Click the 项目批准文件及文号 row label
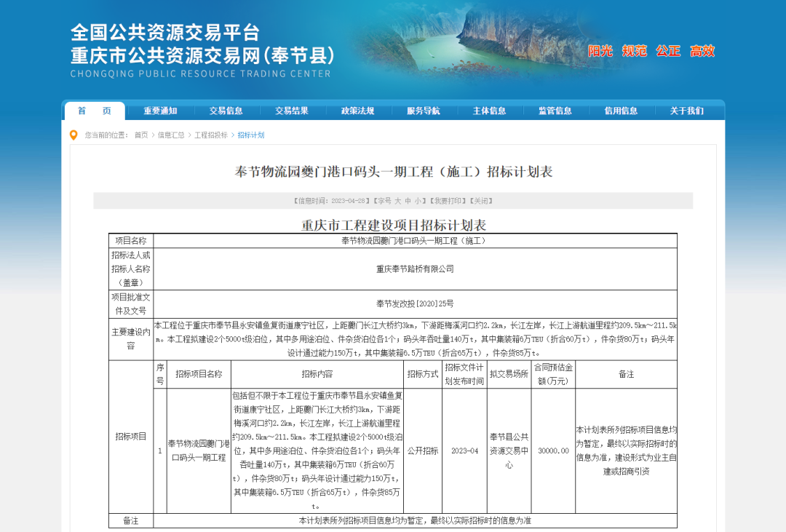 click(x=131, y=304)
